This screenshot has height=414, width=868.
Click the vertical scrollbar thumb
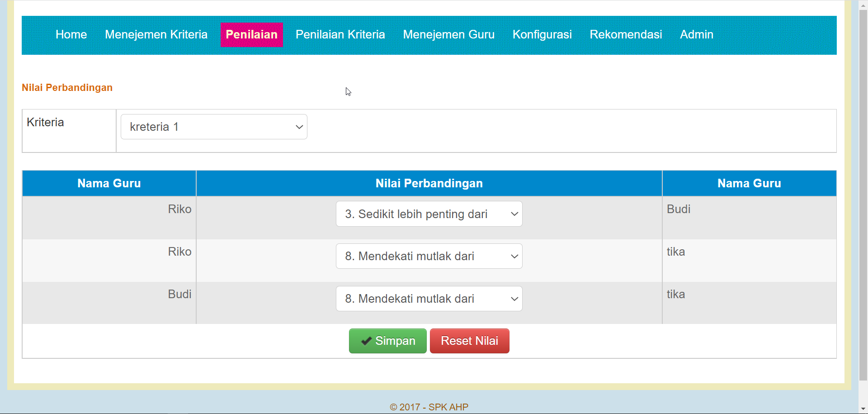pyautogui.click(x=863, y=195)
